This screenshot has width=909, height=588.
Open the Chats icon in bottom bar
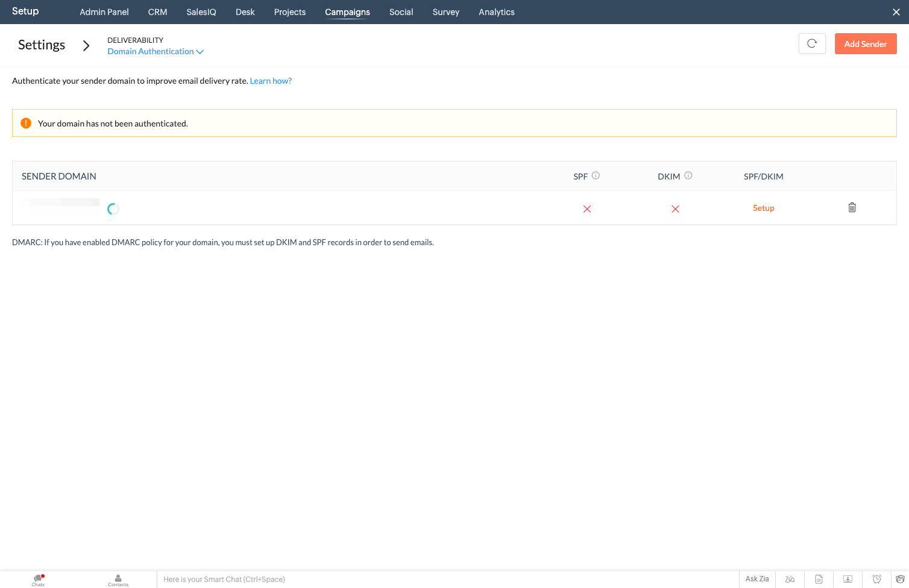tap(38, 580)
